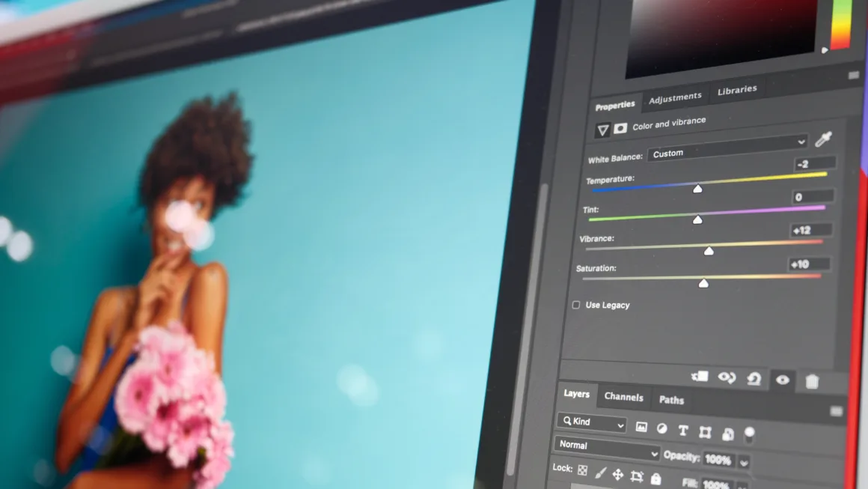The width and height of the screenshot is (868, 489).
Task: Delete the adjustment layer using the trash icon
Action: [x=813, y=381]
